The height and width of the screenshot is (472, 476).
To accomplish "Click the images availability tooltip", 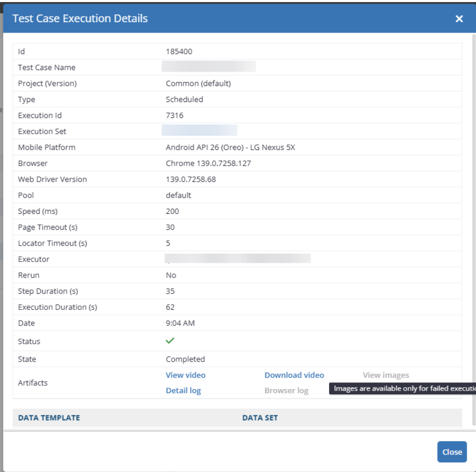I will tap(403, 389).
